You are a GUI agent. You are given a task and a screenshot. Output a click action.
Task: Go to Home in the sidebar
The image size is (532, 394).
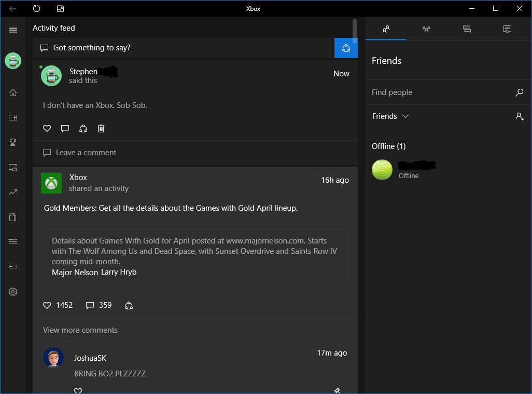[x=13, y=92]
